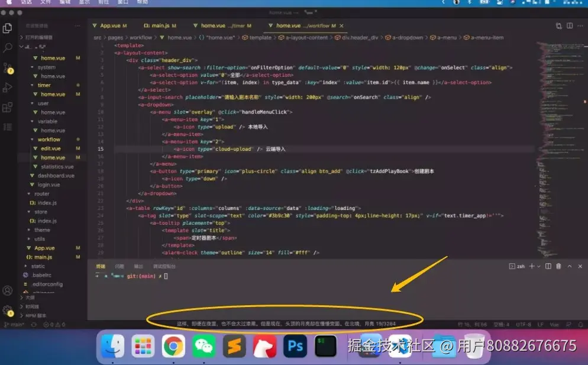Select the 输出 output panel tab
Screen dimensions: 588x365
139,266
